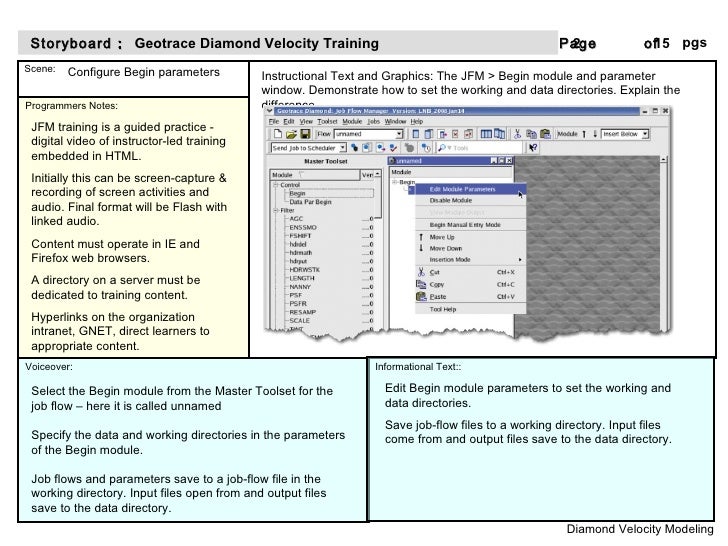
Task: Select the ENSSMO filter module
Action: [303, 228]
